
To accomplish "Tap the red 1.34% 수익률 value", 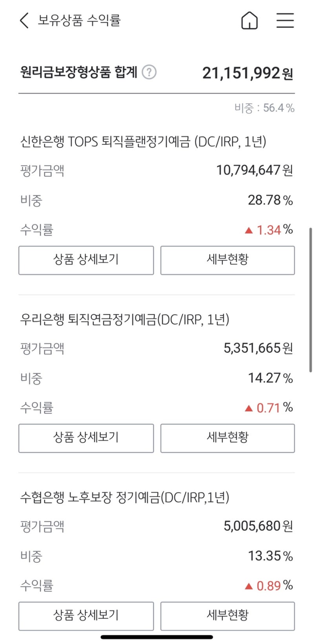I will (269, 230).
